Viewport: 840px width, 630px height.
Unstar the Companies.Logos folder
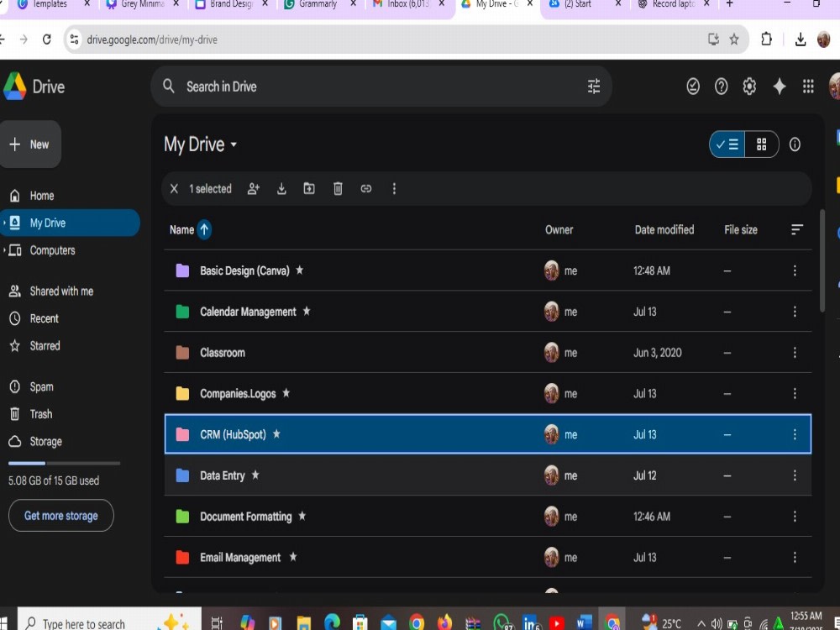click(x=286, y=393)
